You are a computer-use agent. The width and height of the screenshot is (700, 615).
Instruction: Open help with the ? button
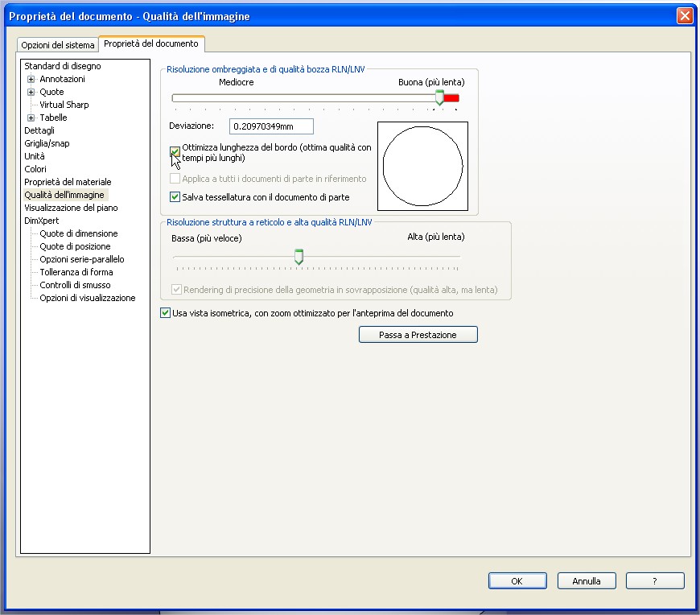(655, 581)
